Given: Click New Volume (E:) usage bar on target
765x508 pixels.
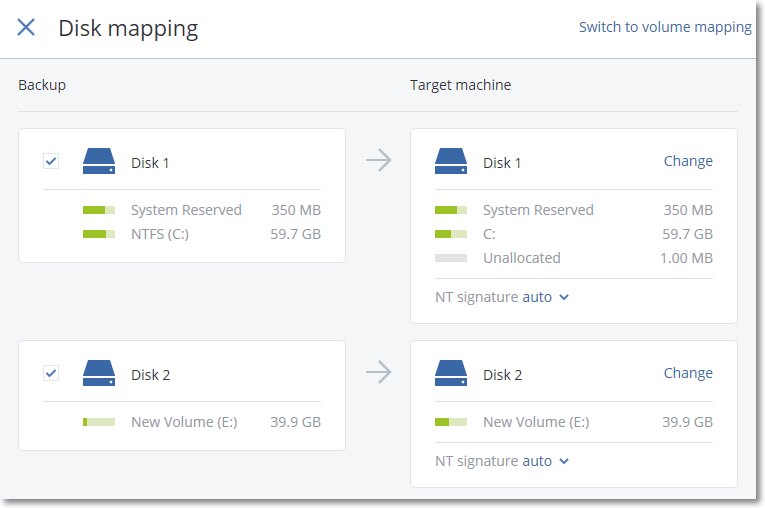Looking at the screenshot, I should point(451,422).
